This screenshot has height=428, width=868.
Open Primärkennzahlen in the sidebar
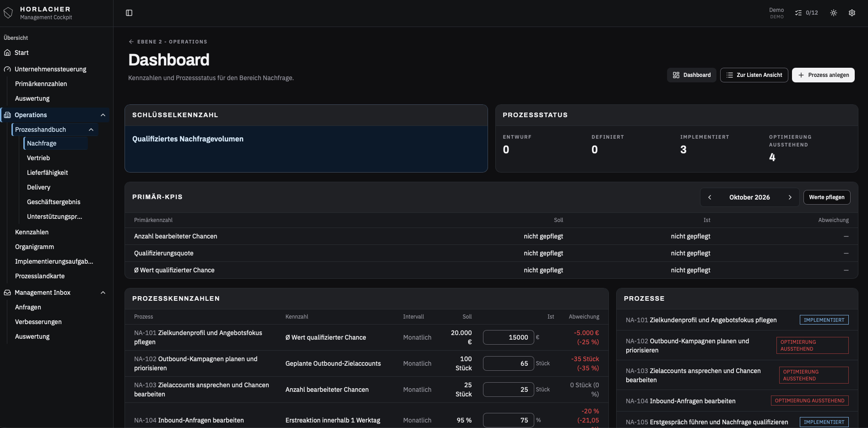[x=41, y=84]
